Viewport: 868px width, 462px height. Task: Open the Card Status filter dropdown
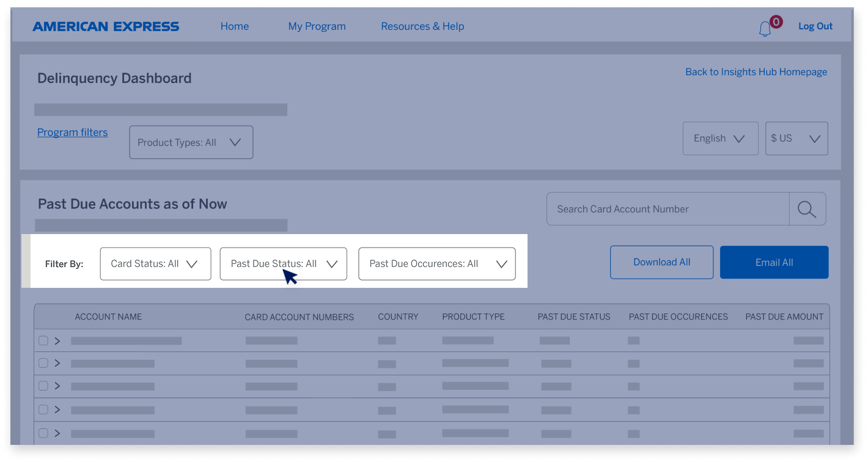[x=155, y=263]
